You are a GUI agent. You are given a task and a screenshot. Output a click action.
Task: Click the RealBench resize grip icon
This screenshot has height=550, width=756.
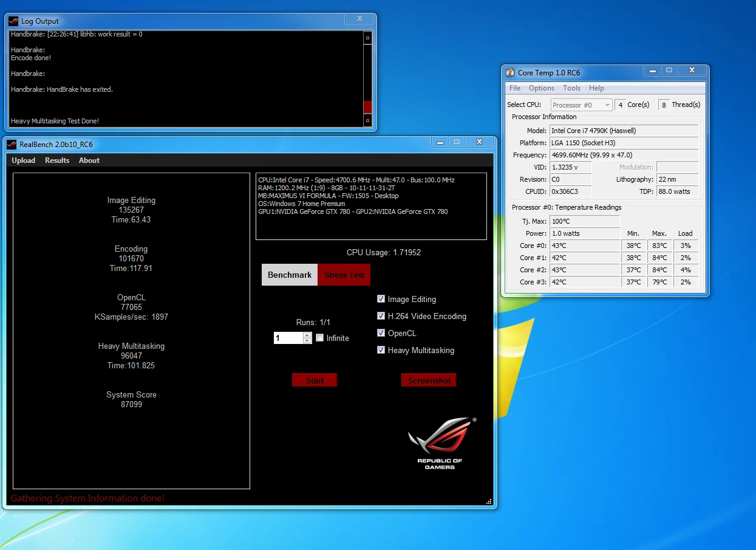(489, 501)
